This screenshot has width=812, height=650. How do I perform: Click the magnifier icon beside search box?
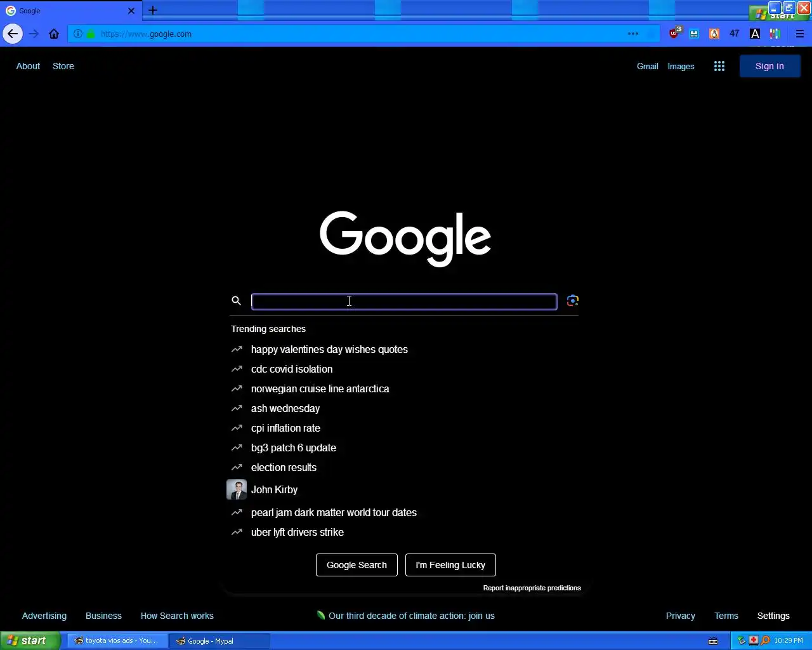tap(236, 301)
